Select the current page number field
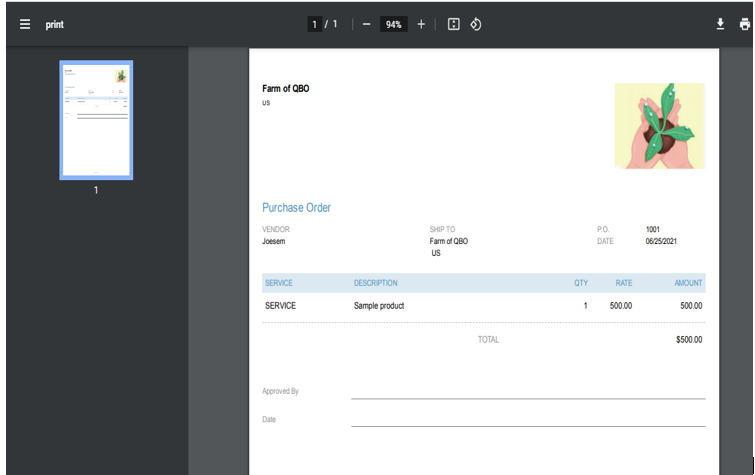 point(314,24)
